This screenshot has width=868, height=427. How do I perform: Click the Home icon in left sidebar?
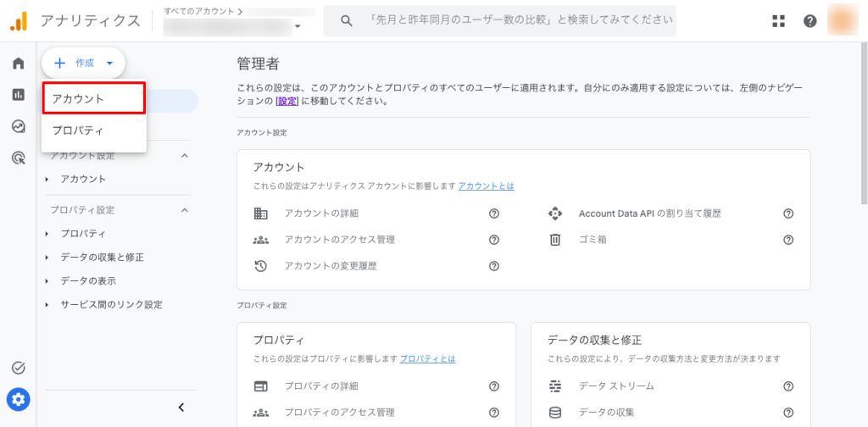[x=18, y=64]
